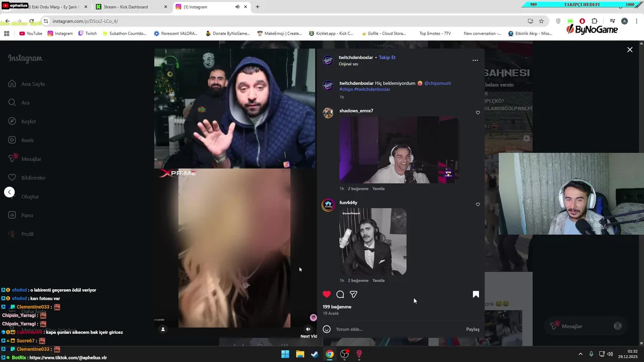Open the 'Orijinal ses' audio link

click(348, 64)
